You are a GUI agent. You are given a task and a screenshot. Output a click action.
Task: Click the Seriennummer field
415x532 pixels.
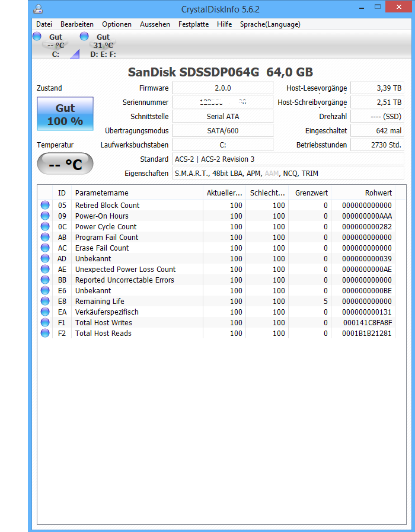(x=223, y=102)
